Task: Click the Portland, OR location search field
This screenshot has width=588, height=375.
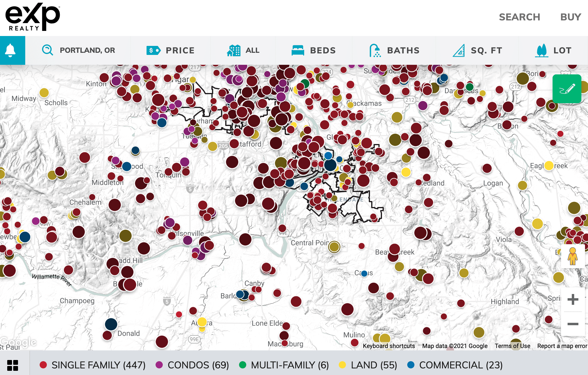Action: pyautogui.click(x=87, y=50)
